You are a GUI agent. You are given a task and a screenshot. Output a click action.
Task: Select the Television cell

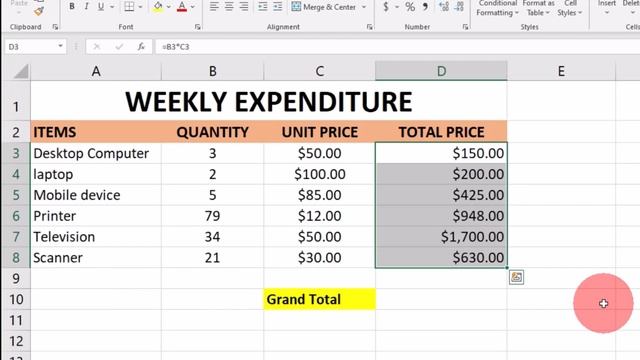pyautogui.click(x=96, y=237)
